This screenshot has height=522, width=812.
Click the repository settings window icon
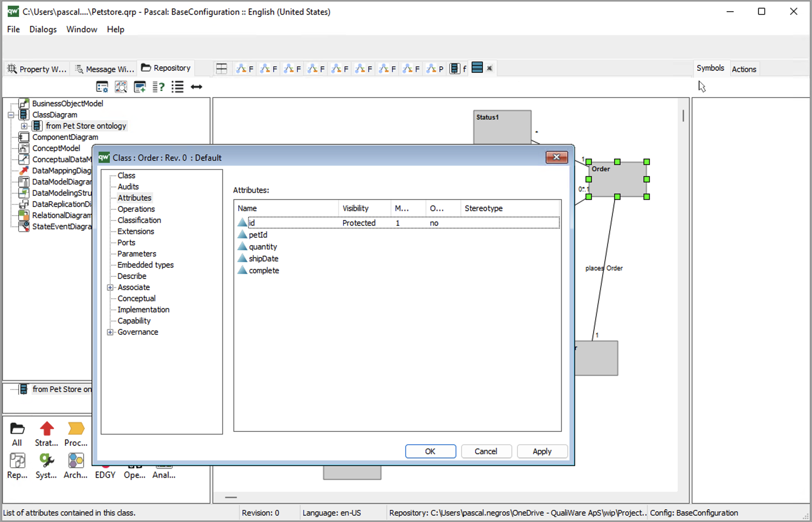point(102,87)
